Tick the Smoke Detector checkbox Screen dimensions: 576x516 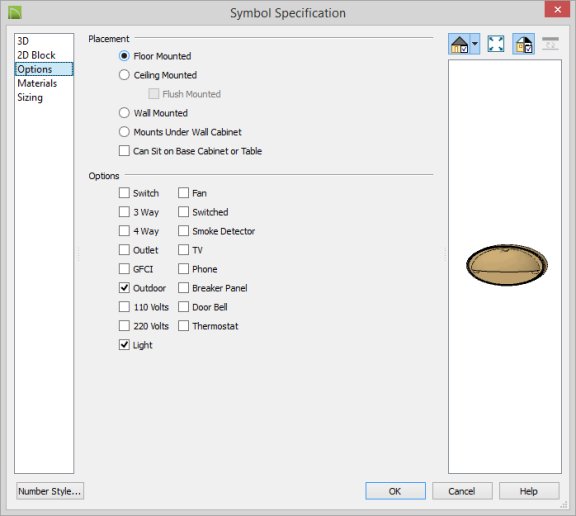pyautogui.click(x=183, y=231)
